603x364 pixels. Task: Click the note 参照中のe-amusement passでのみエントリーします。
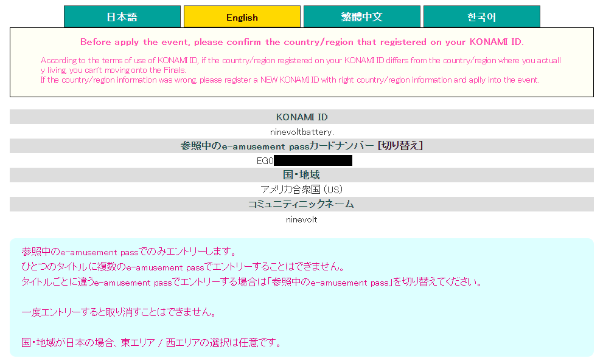tap(129, 252)
